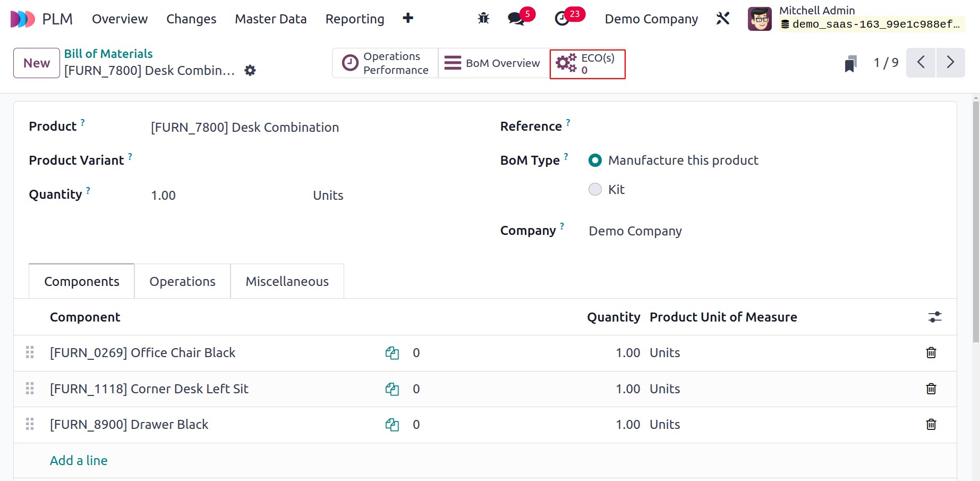Switch to the Components tab
This screenshot has width=980, height=481.
pyautogui.click(x=82, y=281)
